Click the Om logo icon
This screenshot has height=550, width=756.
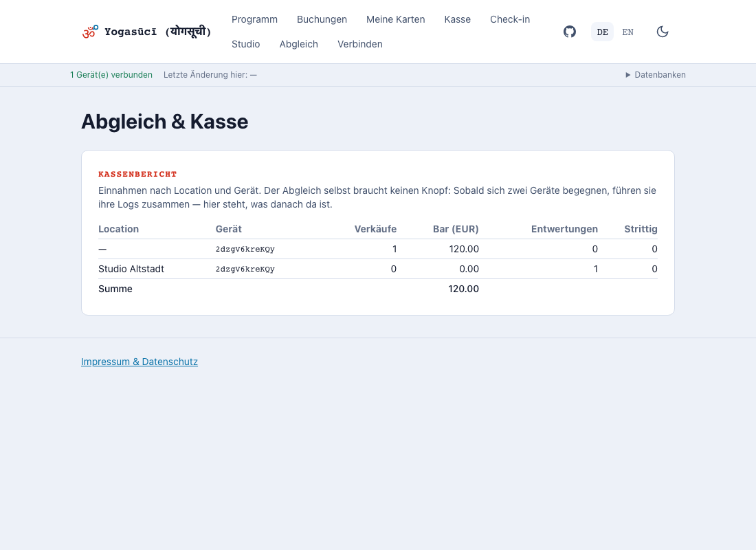(x=90, y=32)
